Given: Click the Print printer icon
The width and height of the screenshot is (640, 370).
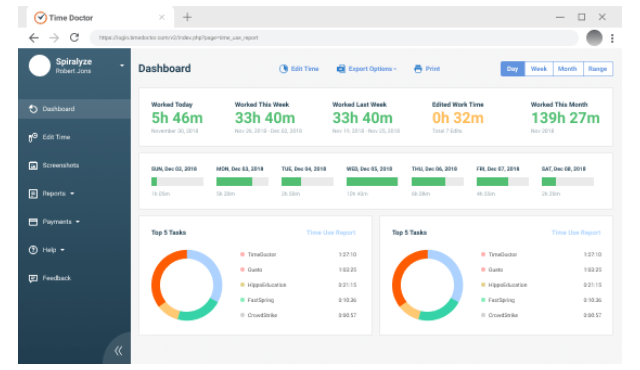Looking at the screenshot, I should 418,69.
